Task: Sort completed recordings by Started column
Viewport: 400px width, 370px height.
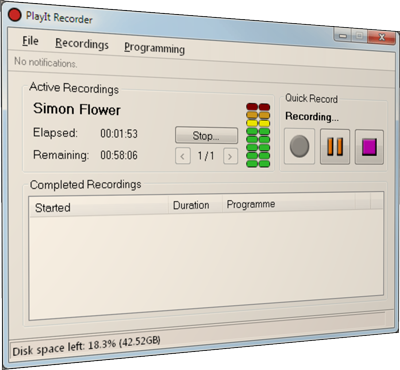Action: (99, 207)
